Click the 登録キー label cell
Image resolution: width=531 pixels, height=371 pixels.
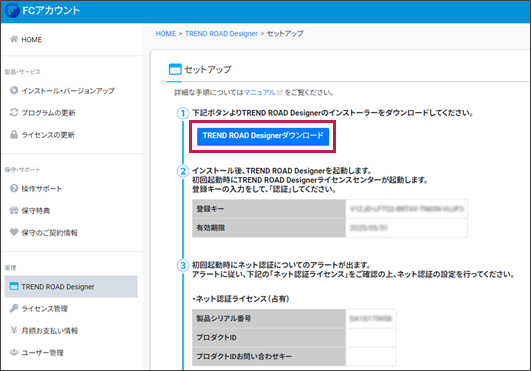(269, 209)
